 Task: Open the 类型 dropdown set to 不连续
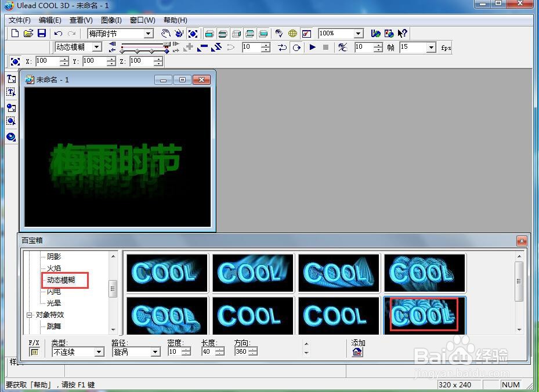click(x=99, y=352)
